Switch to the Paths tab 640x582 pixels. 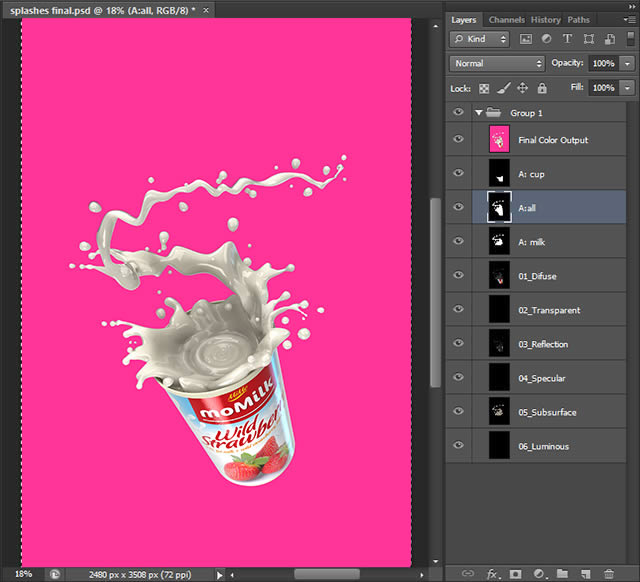[578, 20]
